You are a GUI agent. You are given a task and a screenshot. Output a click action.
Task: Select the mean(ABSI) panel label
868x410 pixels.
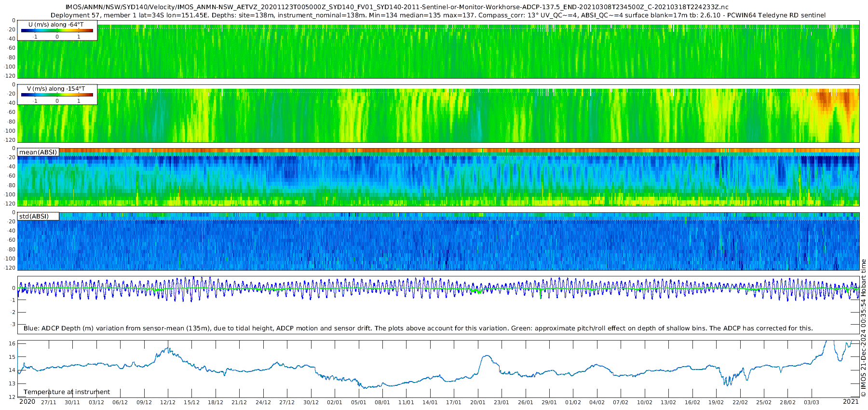coord(38,152)
